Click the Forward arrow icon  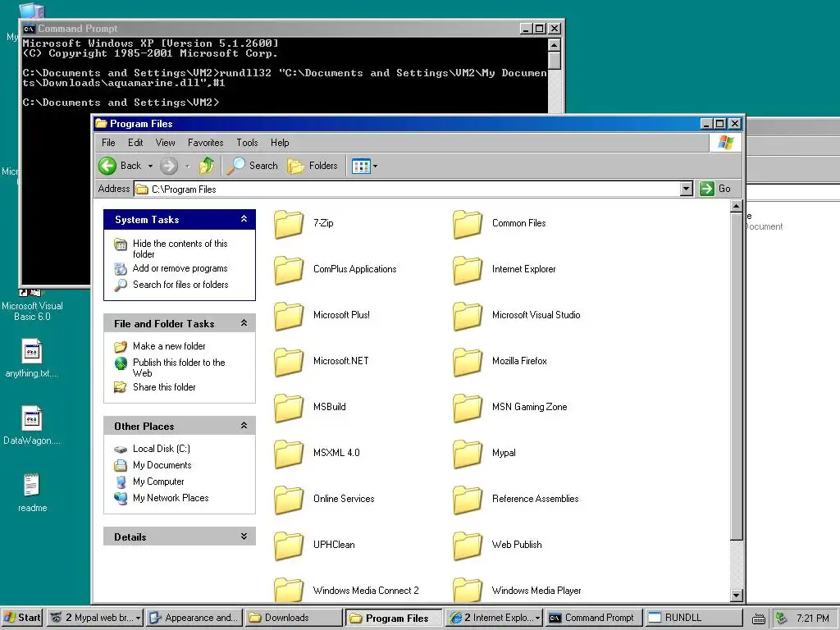[169, 166]
